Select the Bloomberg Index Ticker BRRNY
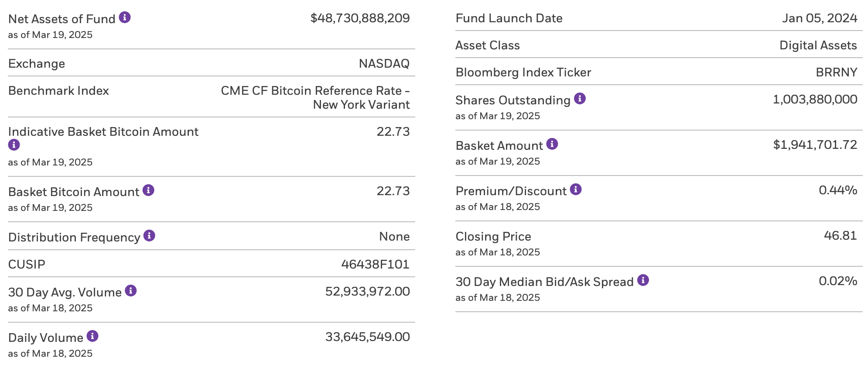 point(836,72)
